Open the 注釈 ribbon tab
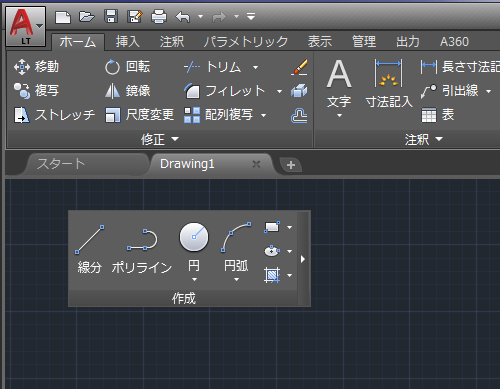This screenshot has width=500, height=389. point(172,42)
